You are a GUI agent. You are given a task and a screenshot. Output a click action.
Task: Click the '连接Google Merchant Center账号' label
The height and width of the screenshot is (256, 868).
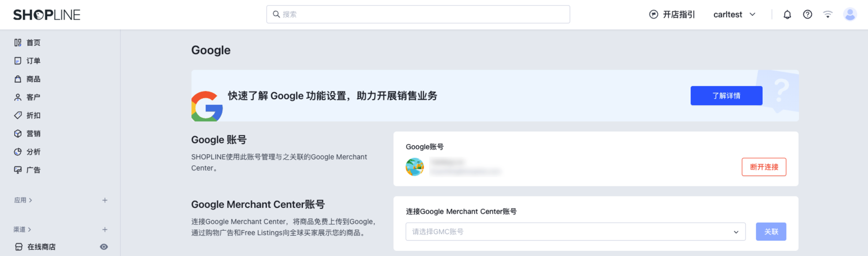click(x=461, y=211)
